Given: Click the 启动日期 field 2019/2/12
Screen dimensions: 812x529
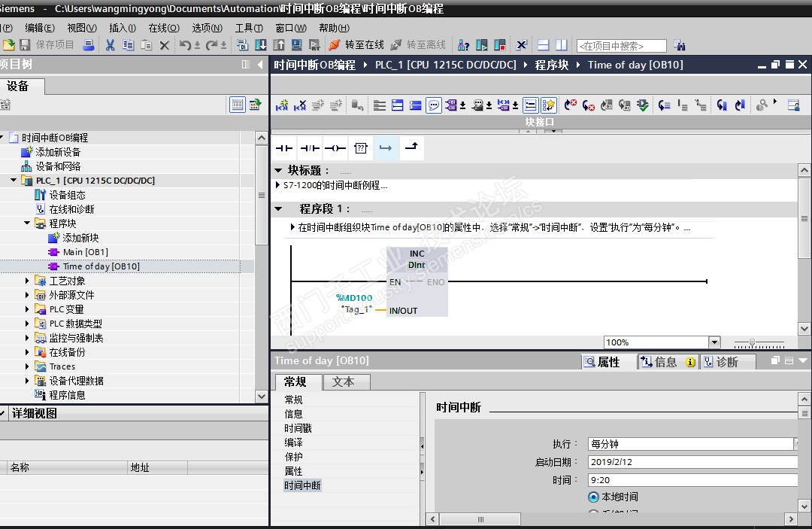Looking at the screenshot, I should [x=693, y=462].
